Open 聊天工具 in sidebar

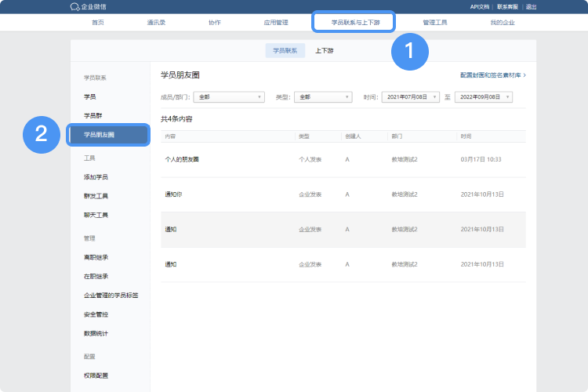[96, 215]
